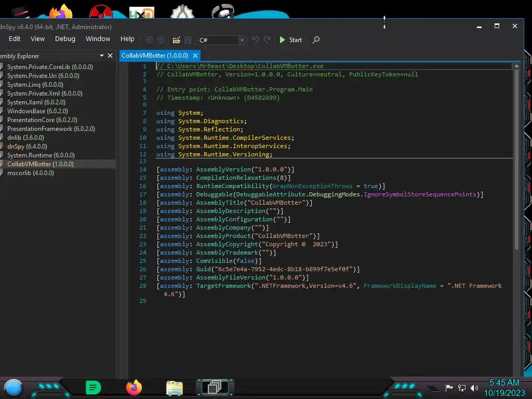Select System.Runtime (6.0.0.0) assembly

(x=41, y=155)
